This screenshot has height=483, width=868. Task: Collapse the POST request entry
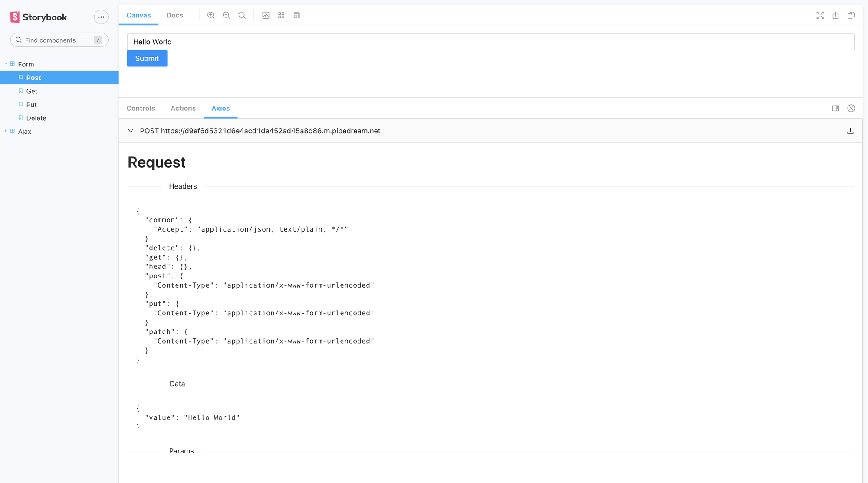pyautogui.click(x=131, y=131)
